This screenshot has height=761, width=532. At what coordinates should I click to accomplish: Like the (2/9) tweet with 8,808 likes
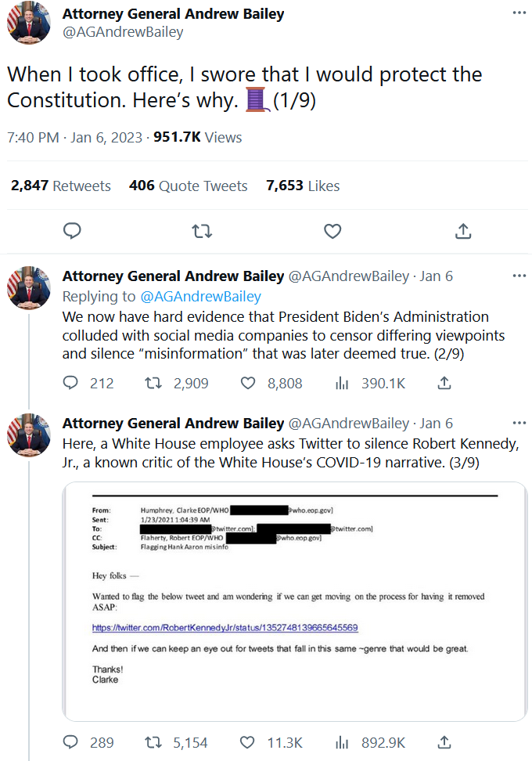(x=248, y=383)
